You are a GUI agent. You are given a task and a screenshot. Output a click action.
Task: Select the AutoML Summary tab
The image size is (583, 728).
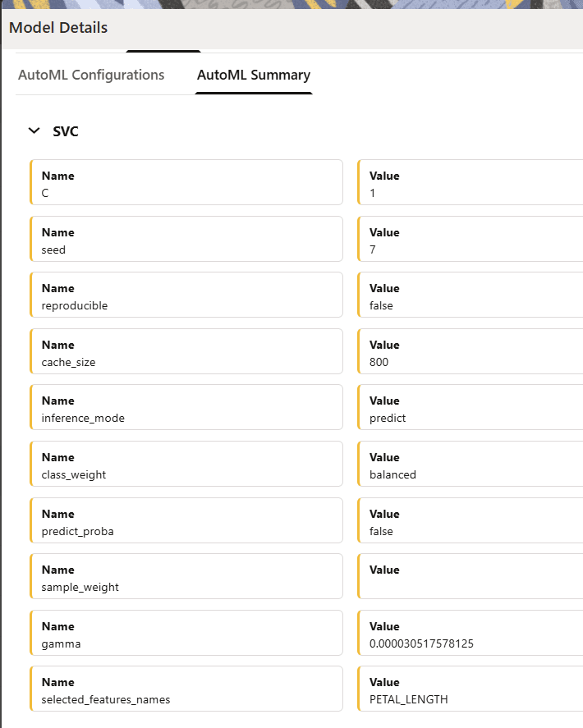tap(253, 75)
